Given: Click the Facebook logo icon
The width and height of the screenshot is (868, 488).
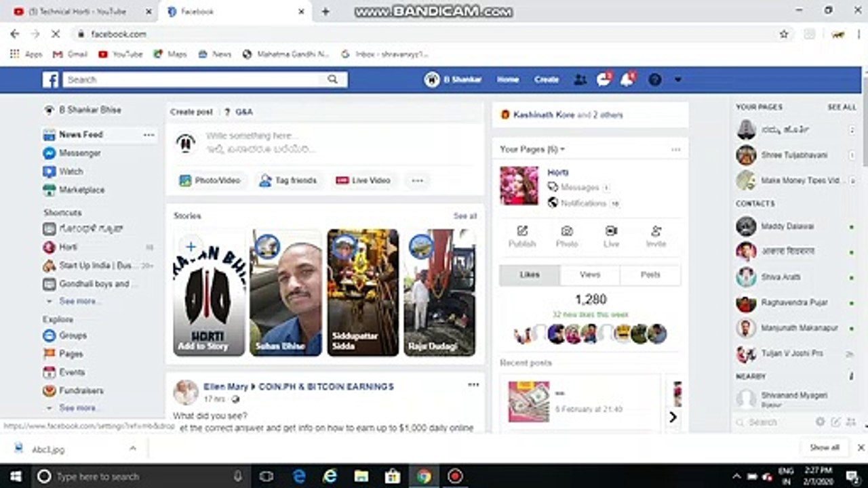Looking at the screenshot, I should [50, 80].
